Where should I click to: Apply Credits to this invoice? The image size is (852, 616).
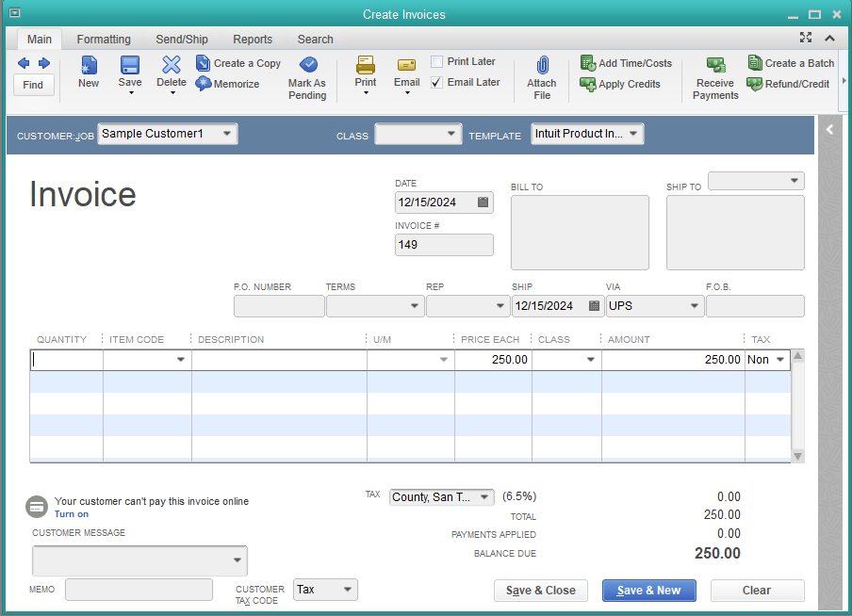click(x=620, y=84)
